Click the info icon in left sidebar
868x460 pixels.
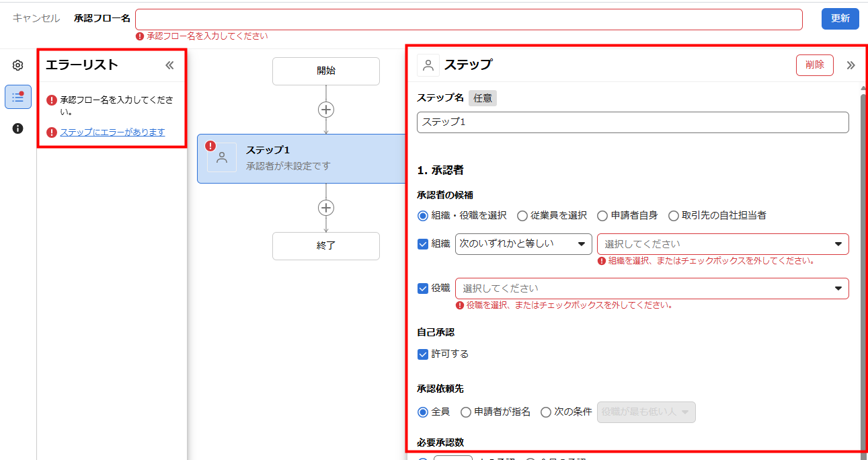pyautogui.click(x=18, y=128)
